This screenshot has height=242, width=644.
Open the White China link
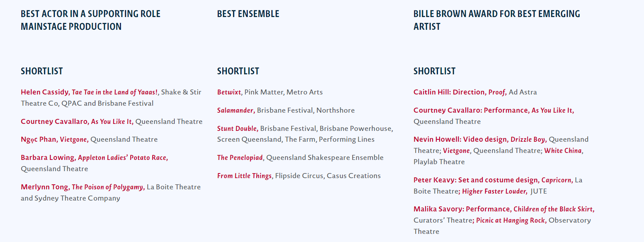pyautogui.click(x=563, y=151)
